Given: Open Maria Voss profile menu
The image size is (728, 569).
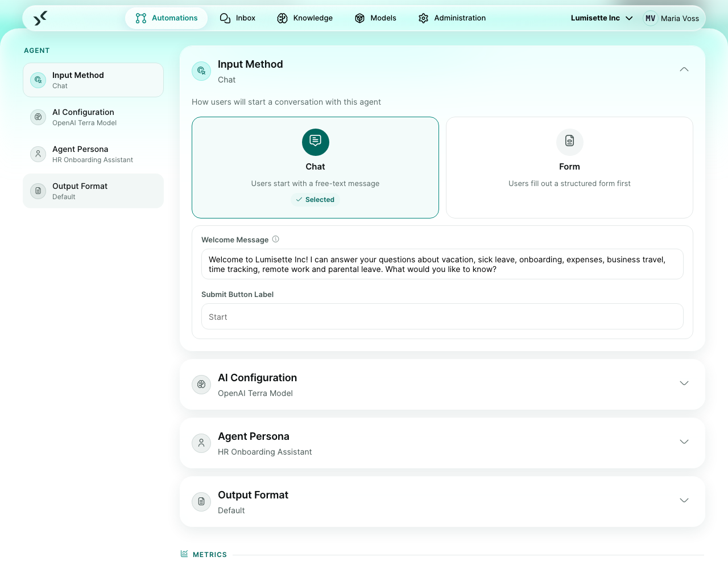Looking at the screenshot, I should pyautogui.click(x=672, y=18).
